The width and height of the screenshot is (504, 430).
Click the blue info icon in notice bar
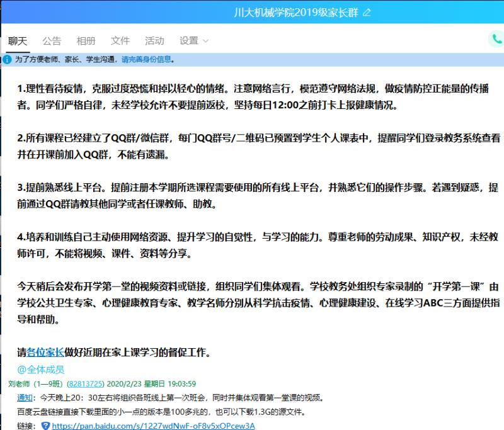pyautogui.click(x=7, y=60)
